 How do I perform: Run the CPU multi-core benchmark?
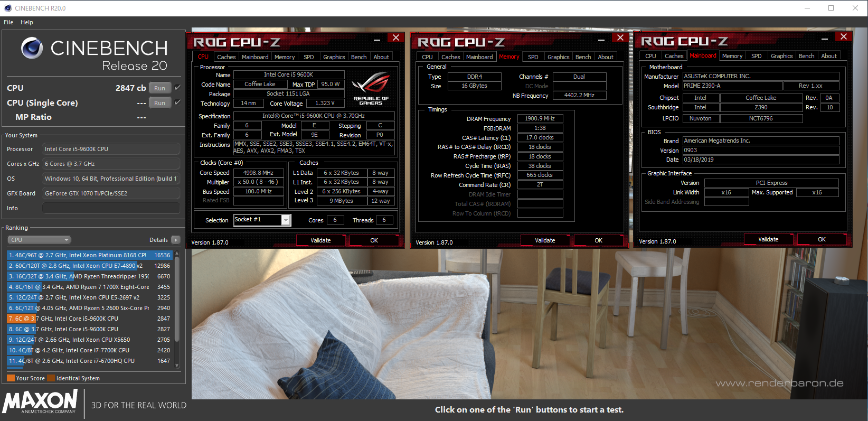(x=160, y=88)
